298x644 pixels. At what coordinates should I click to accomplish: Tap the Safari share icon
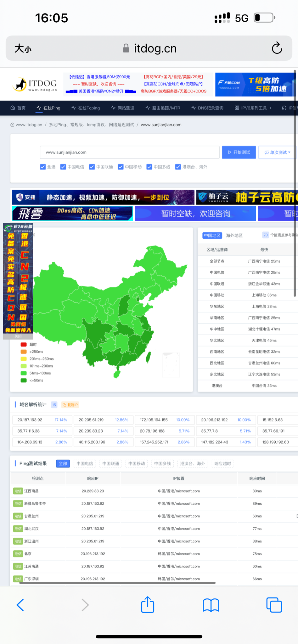[148, 604]
